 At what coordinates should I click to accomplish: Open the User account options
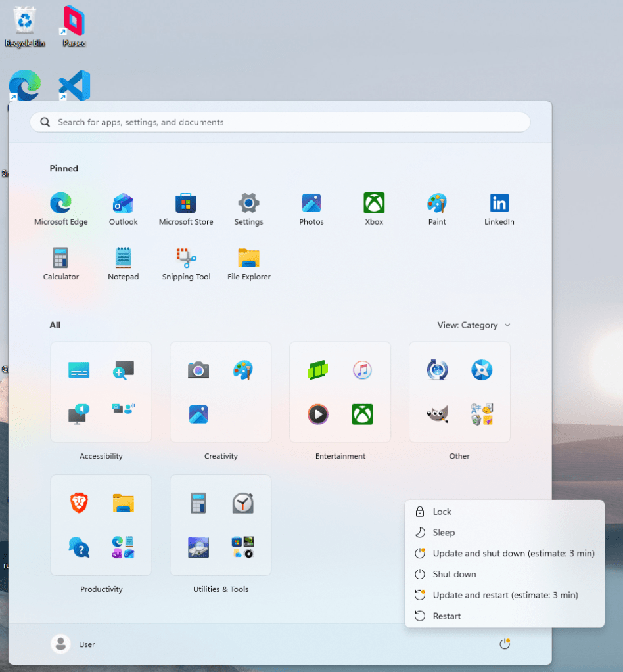(x=73, y=644)
